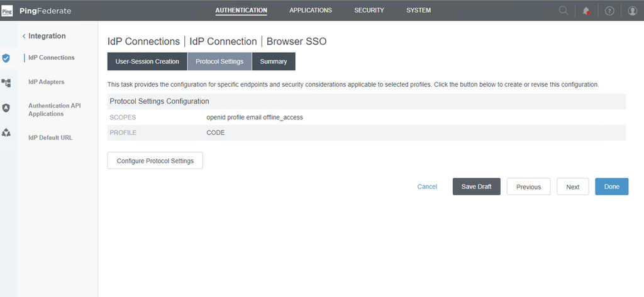Screen dimensions: 644x297
Task: Open the SECURITY menu
Action: click(x=369, y=10)
